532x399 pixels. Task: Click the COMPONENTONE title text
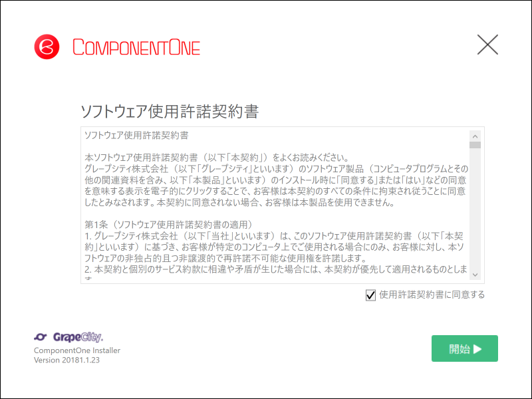point(136,47)
